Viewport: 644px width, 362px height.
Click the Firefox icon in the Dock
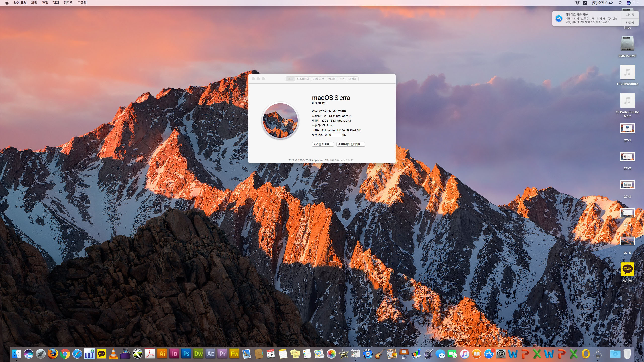[x=53, y=354]
